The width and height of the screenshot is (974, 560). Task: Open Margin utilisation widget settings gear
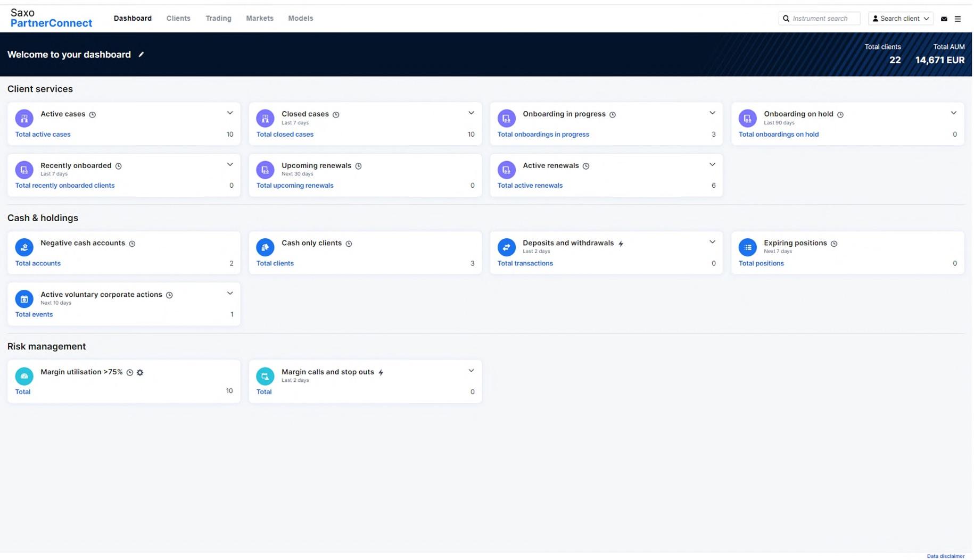pos(140,372)
